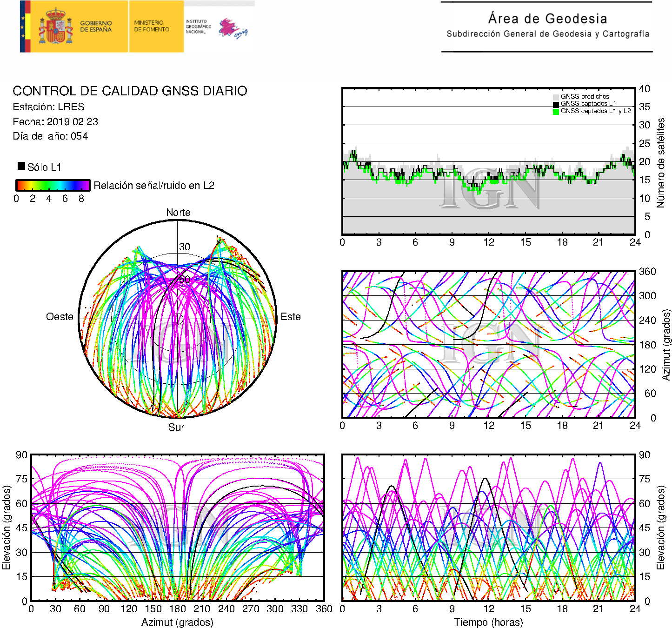
Task: Click the green GNSS captados L1 y L2 marker
Action: (x=556, y=112)
